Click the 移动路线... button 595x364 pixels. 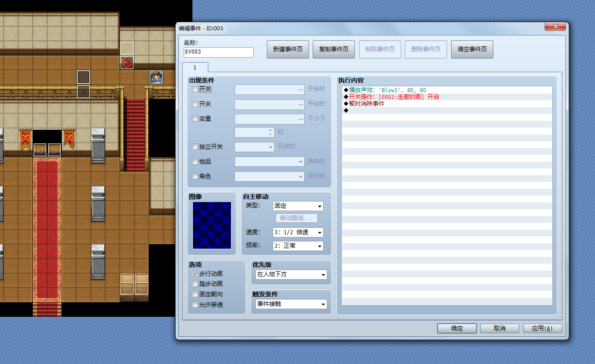coord(295,218)
